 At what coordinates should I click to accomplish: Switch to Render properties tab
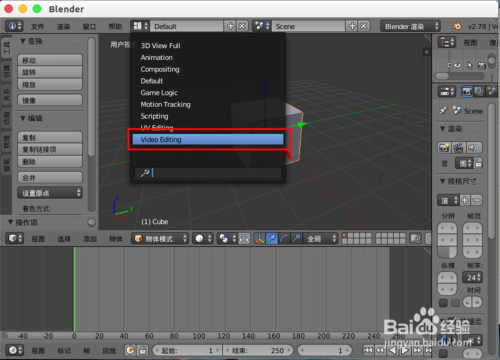coord(467,91)
